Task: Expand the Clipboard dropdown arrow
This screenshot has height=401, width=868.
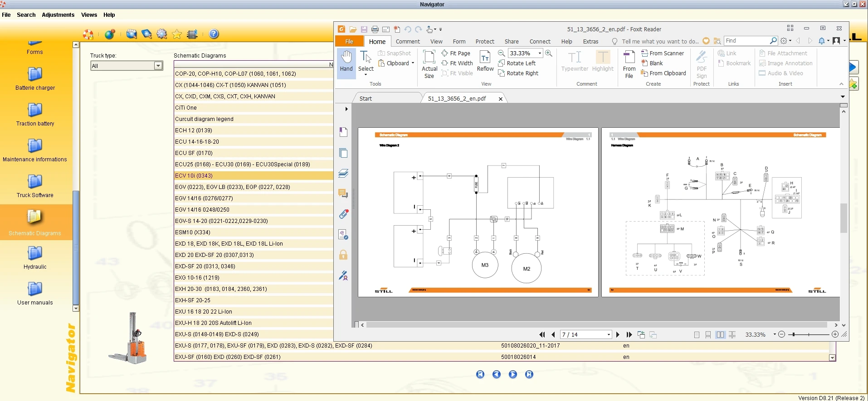Action: click(413, 63)
